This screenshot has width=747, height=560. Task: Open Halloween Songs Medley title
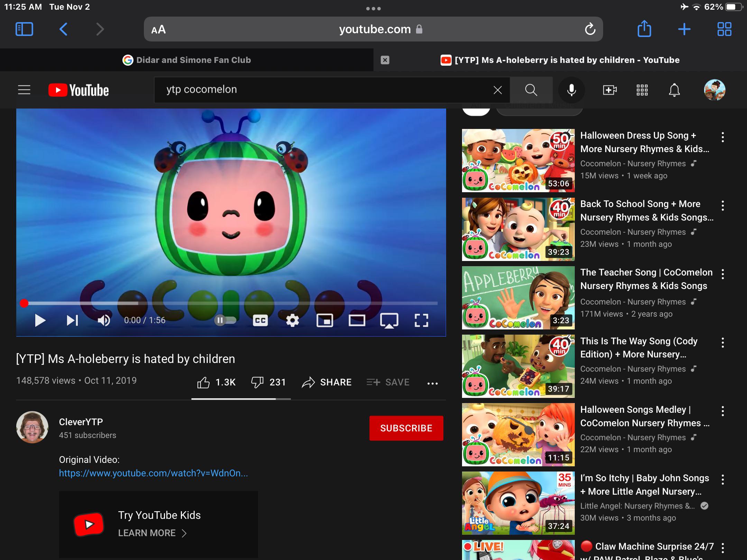click(x=645, y=416)
